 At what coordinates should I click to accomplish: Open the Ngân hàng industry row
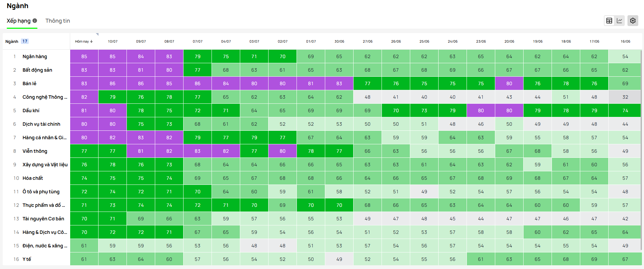[x=35, y=56]
